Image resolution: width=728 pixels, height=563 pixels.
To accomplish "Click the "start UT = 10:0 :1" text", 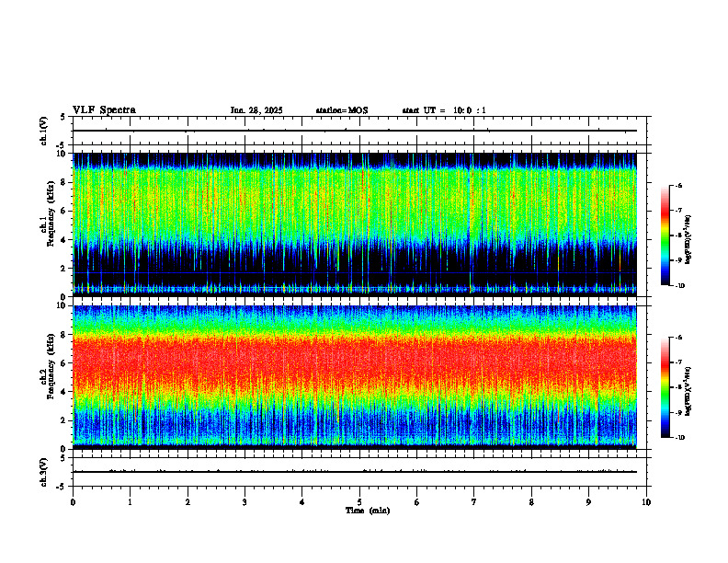I will (x=444, y=110).
